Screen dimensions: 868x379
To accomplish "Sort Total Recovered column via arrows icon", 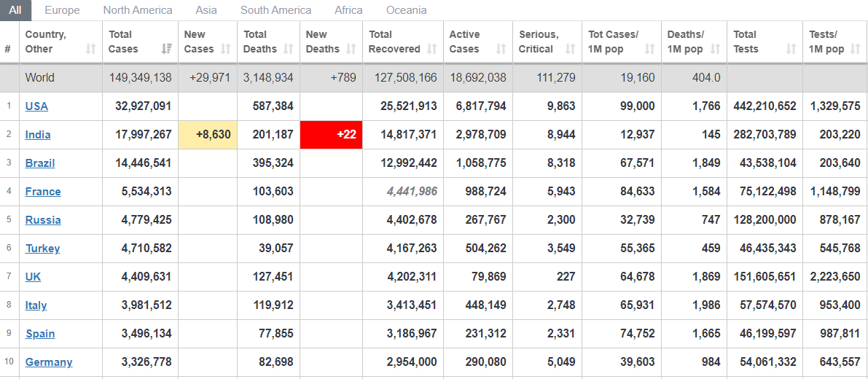I will tap(432, 50).
